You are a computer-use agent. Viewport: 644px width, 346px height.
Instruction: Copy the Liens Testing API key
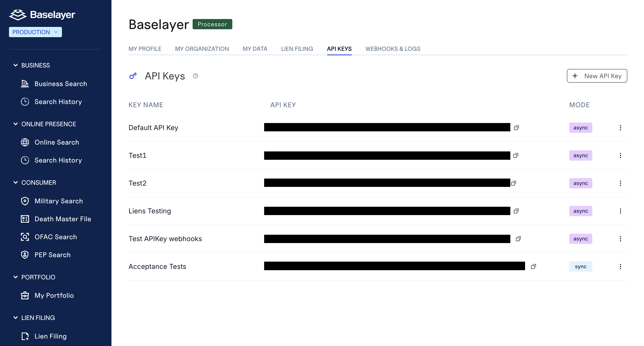tap(516, 211)
